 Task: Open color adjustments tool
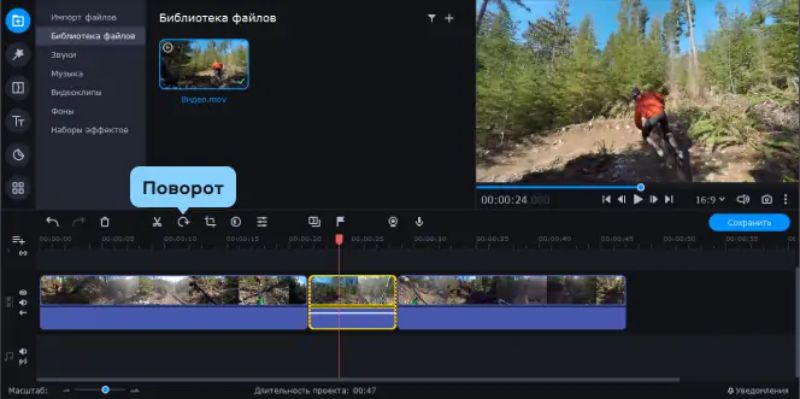(x=236, y=222)
